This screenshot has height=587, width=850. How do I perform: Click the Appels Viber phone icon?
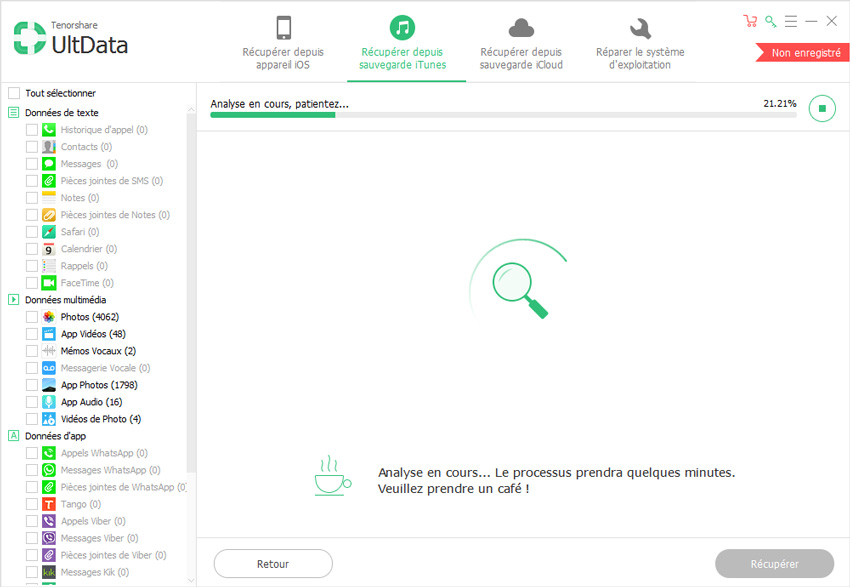click(x=49, y=521)
